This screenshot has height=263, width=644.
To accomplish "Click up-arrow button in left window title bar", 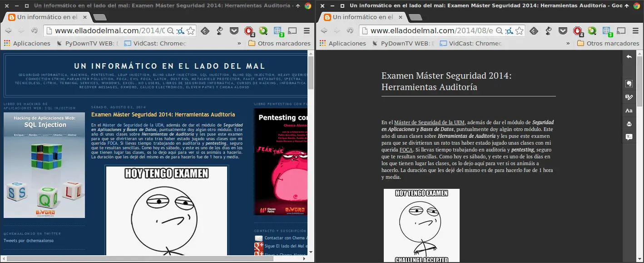I will click(x=297, y=6).
